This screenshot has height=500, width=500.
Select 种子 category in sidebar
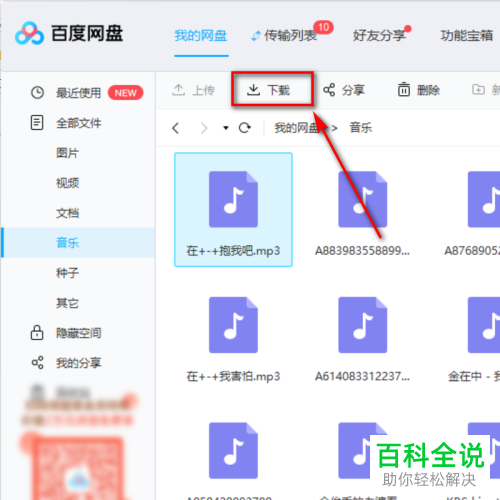pos(67,273)
